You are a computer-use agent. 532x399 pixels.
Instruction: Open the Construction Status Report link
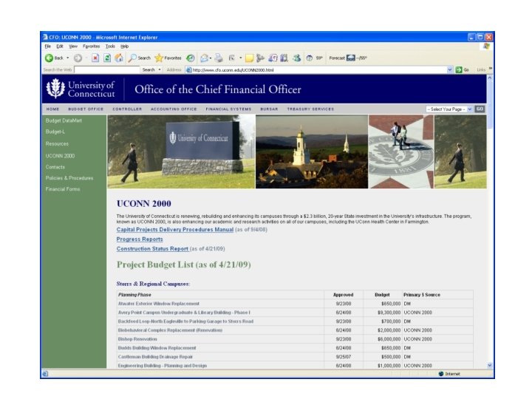[152, 249]
